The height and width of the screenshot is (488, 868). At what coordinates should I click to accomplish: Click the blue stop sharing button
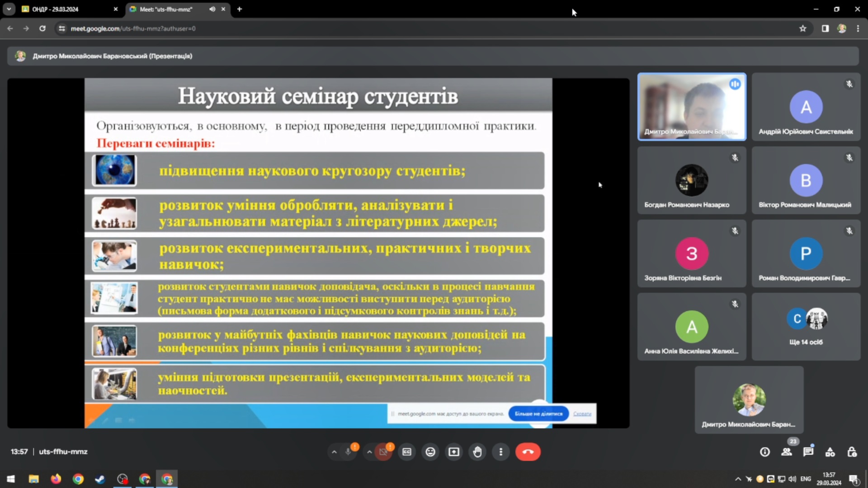pyautogui.click(x=538, y=413)
